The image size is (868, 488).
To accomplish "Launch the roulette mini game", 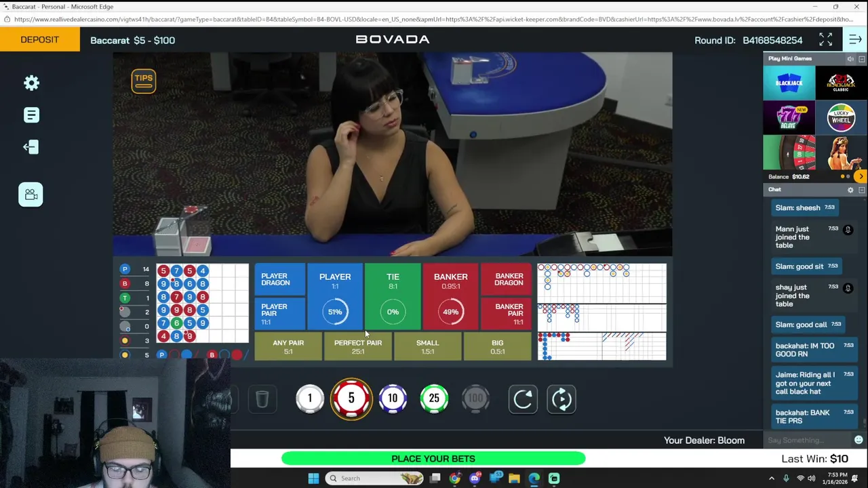I will coord(789,152).
